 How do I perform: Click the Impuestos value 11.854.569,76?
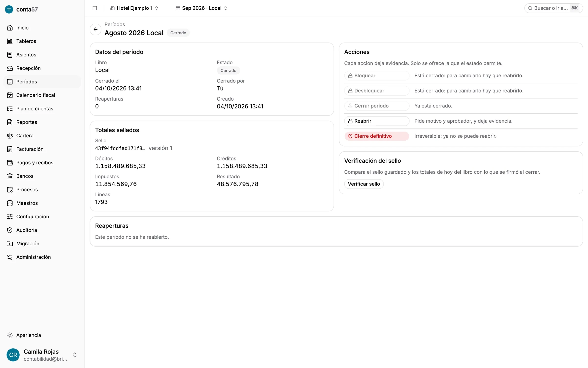click(116, 184)
